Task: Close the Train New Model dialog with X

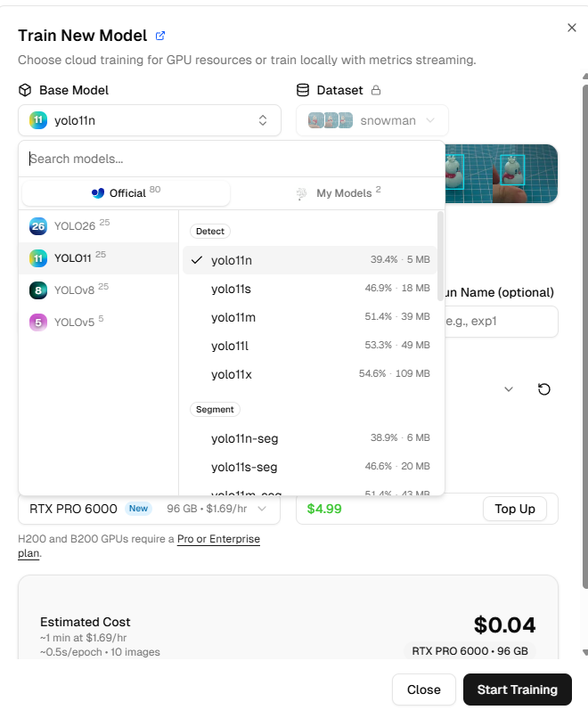Action: point(572,28)
